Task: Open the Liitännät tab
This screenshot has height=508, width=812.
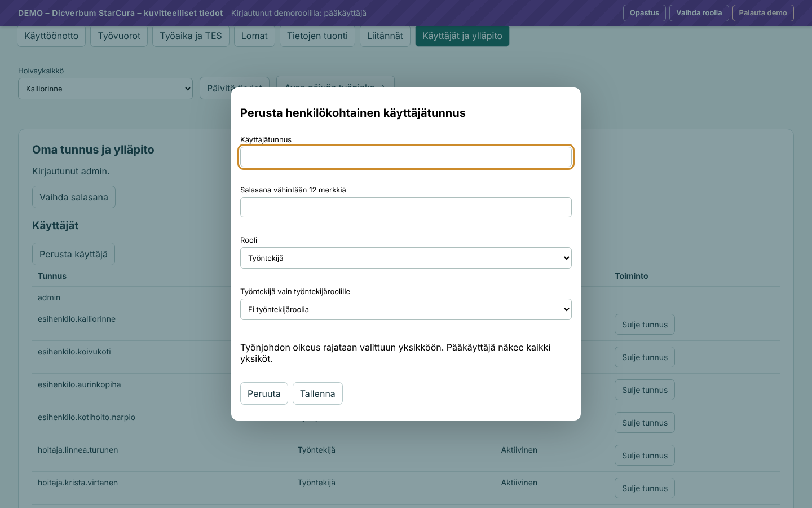Action: pos(385,36)
